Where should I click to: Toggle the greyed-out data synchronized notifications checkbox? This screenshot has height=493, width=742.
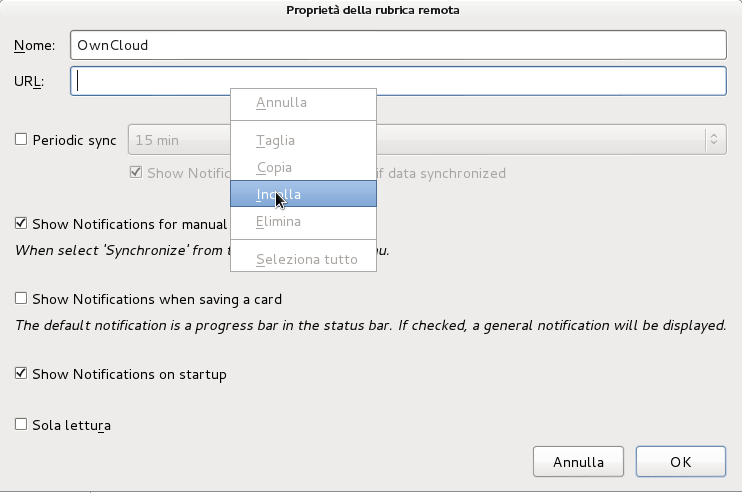[x=136, y=172]
